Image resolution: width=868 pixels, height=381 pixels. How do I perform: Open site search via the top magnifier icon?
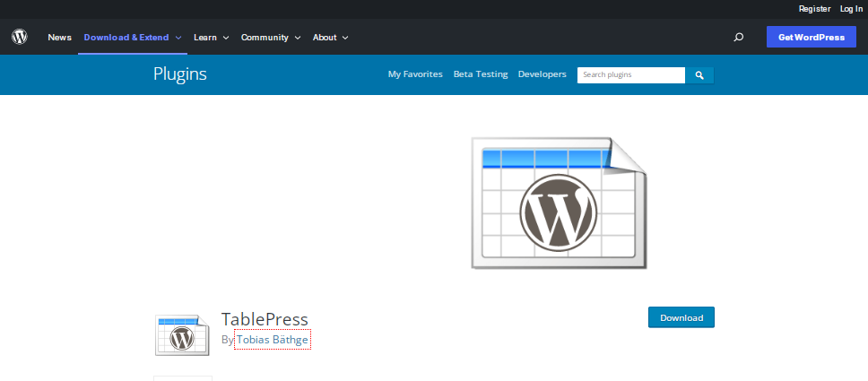pos(738,38)
